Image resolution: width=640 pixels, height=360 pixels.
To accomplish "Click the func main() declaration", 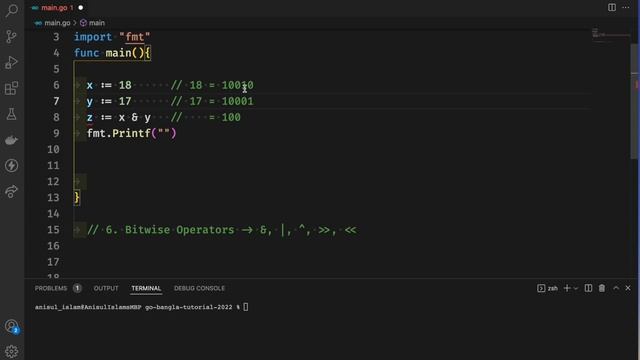I will 112,53.
